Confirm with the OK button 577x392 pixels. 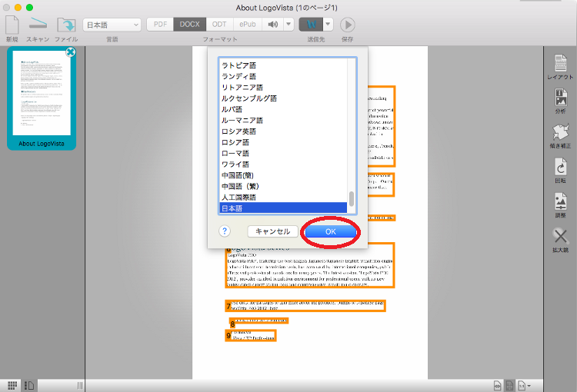(x=331, y=231)
